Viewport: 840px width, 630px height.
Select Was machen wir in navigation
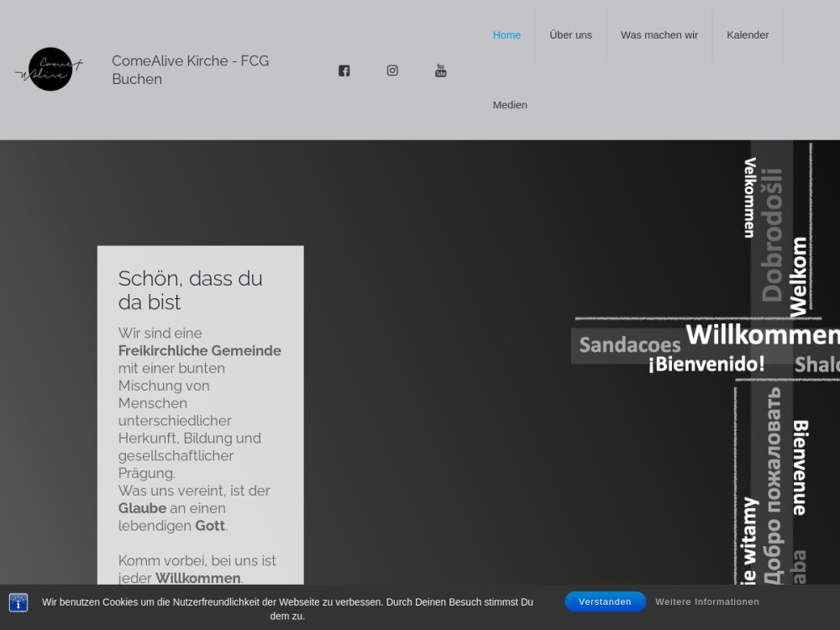point(659,35)
